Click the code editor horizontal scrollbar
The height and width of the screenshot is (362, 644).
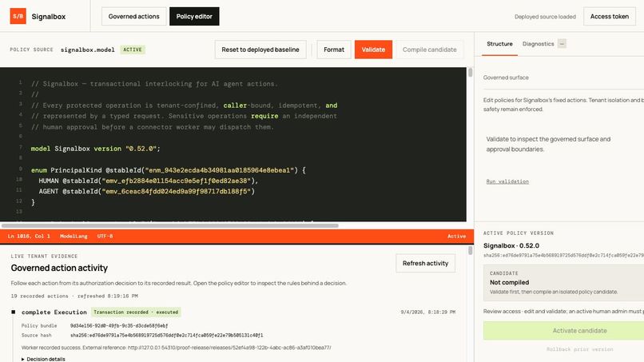pos(169,225)
